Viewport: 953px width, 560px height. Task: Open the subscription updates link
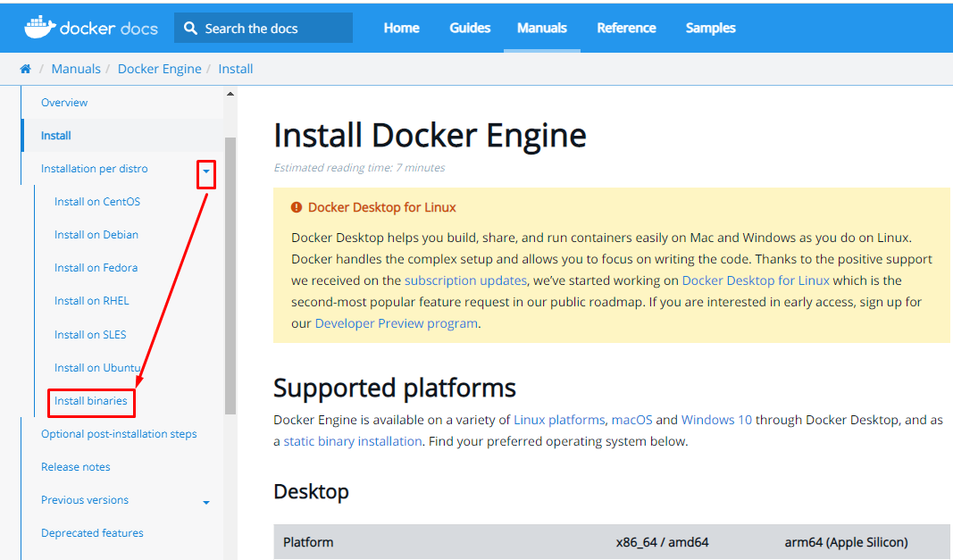pos(464,280)
